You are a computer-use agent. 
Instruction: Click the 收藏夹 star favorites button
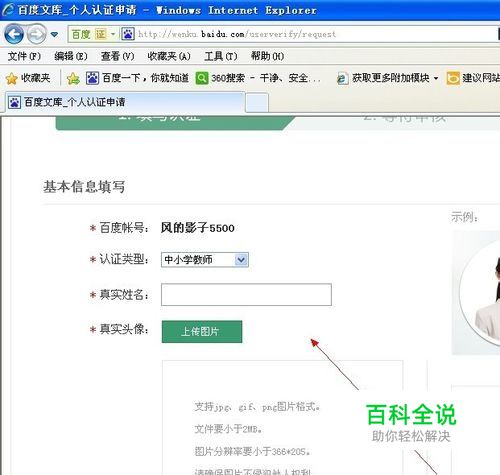(28, 78)
